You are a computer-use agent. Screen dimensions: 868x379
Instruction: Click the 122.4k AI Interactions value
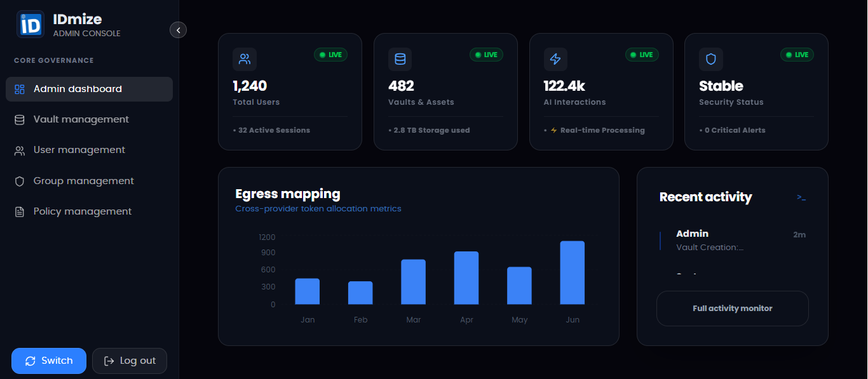click(x=564, y=86)
